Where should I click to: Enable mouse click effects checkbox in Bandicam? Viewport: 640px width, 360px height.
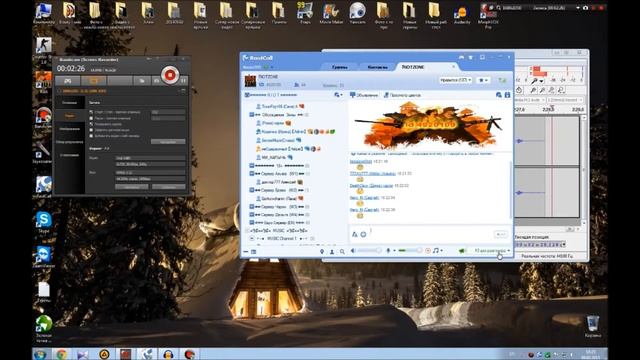pyautogui.click(x=91, y=130)
